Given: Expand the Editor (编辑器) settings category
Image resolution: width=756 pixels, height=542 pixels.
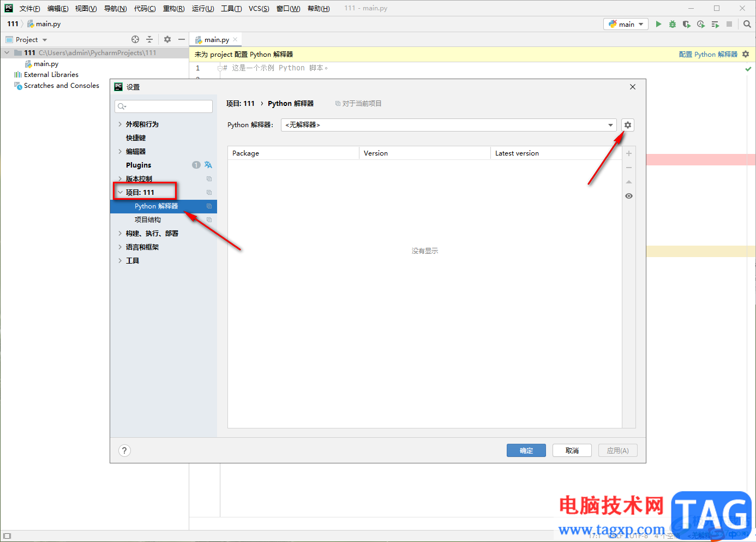Looking at the screenshot, I should pyautogui.click(x=120, y=151).
